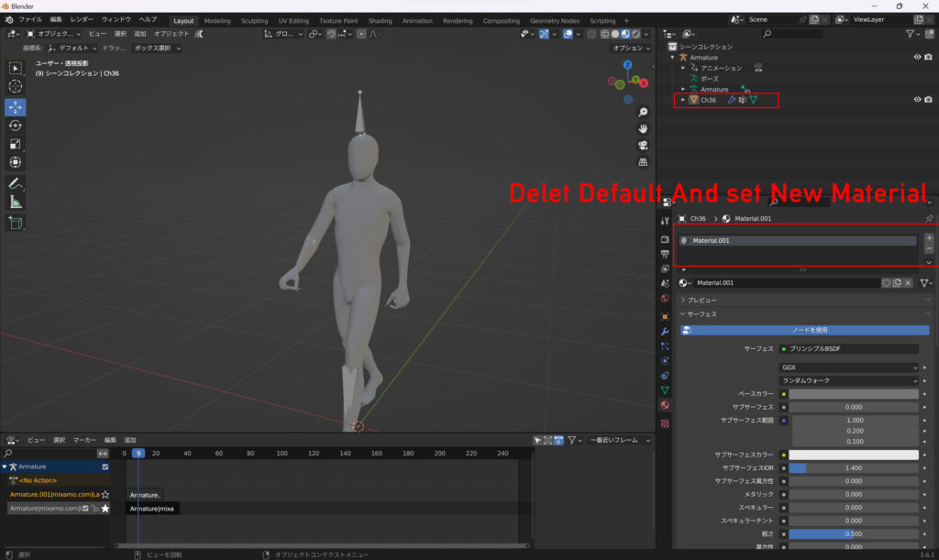Switch to the Shading workspace tab
The height and width of the screenshot is (560, 939).
(x=380, y=20)
